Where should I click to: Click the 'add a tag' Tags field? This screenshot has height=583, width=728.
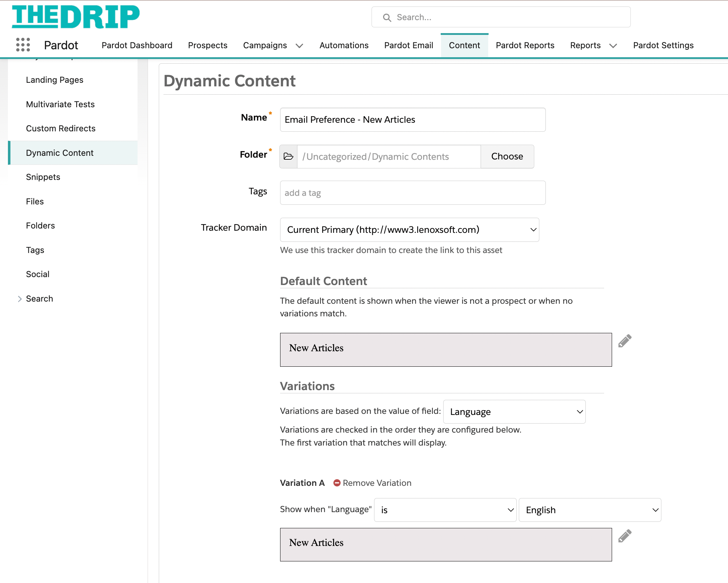pos(413,193)
